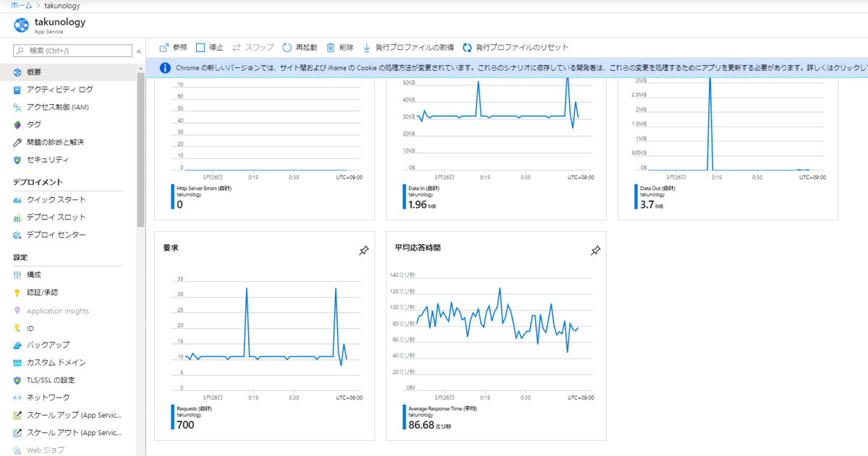
Task: Click the ID key icon
Action: coord(17,328)
